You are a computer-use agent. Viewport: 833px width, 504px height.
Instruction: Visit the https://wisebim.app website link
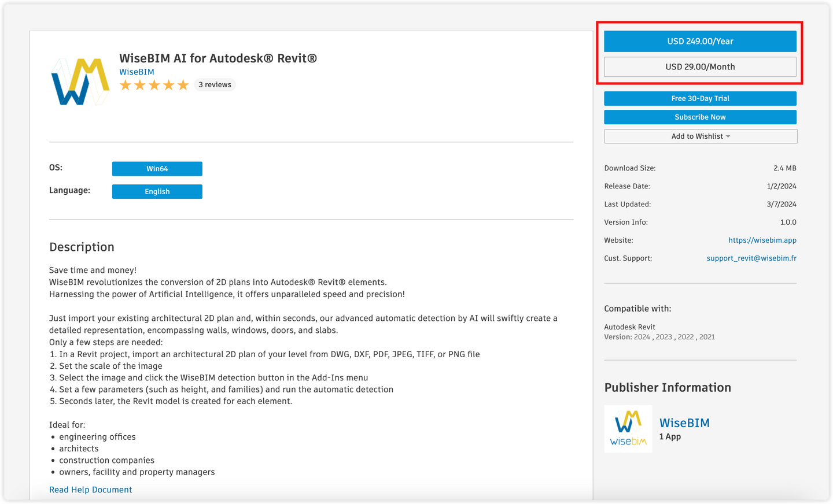pos(762,240)
